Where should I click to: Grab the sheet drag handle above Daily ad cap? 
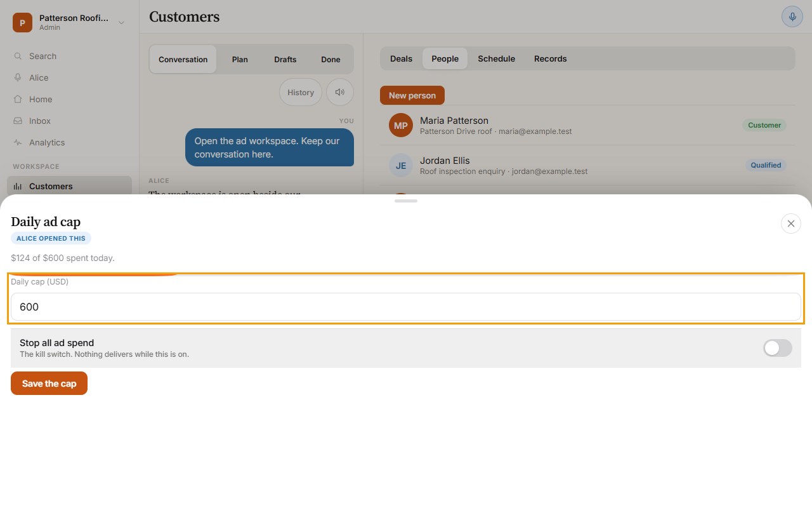click(x=406, y=201)
